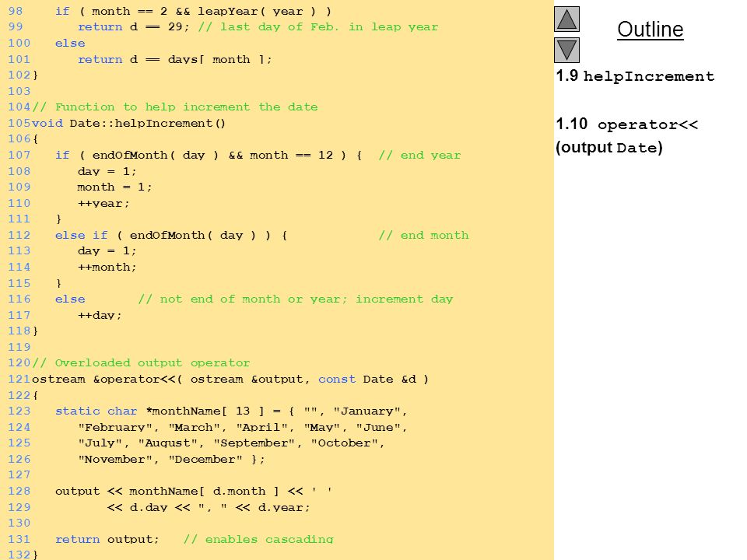747x560 pixels.
Task: Click '++day;' on line 117
Action: (x=100, y=315)
